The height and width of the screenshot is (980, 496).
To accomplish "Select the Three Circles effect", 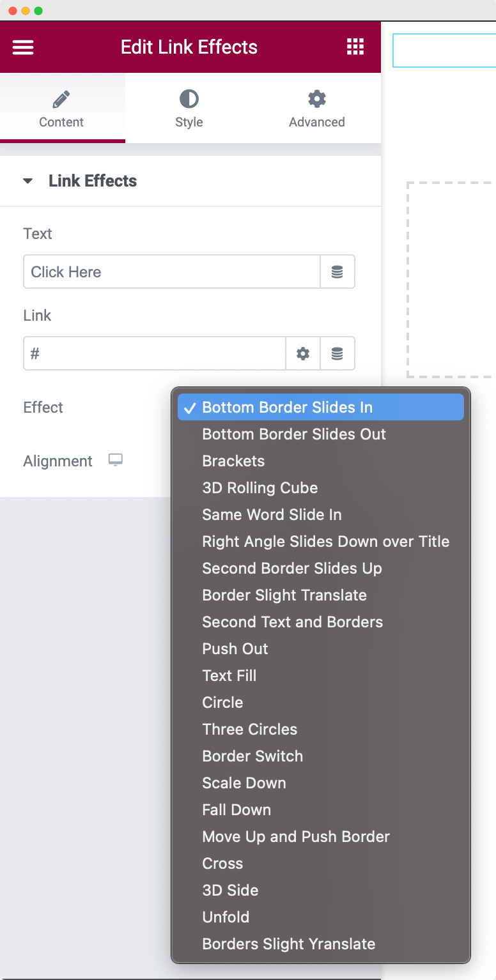I will pos(249,729).
